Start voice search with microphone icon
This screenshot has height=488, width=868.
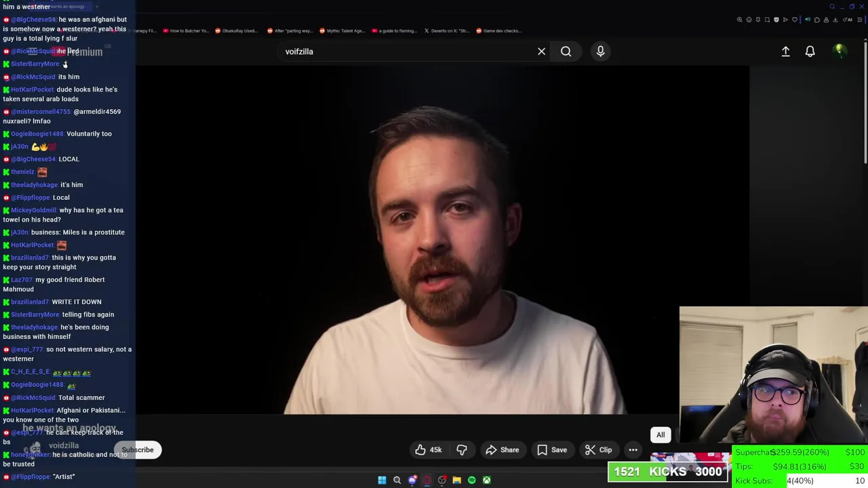coord(600,52)
